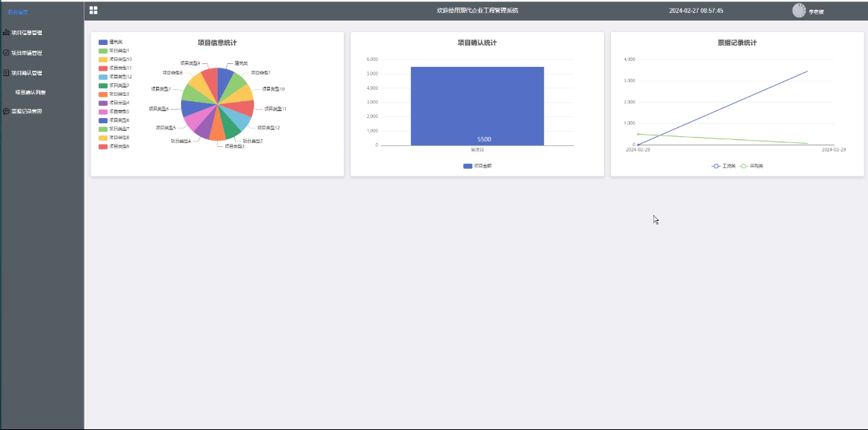Toggle the 项目类型1 legend entry
This screenshot has width=868, height=430.
114,50
